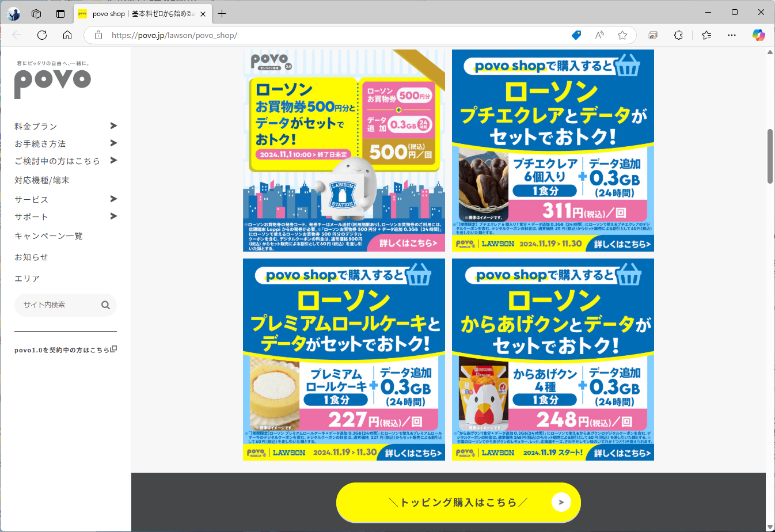Image resolution: width=775 pixels, height=532 pixels.
Task: Open 料金プラン in the sidebar
Action: point(36,126)
